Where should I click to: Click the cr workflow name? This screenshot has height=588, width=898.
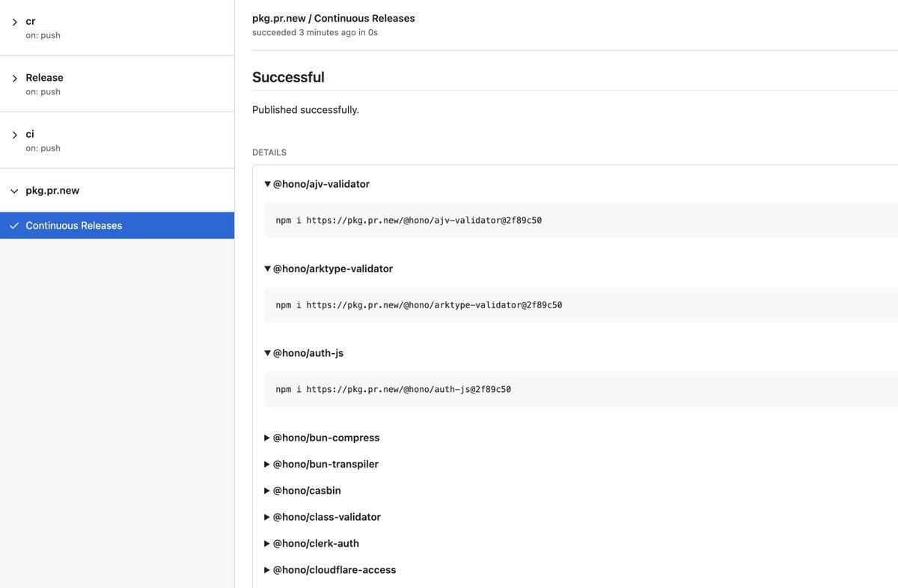coord(31,21)
